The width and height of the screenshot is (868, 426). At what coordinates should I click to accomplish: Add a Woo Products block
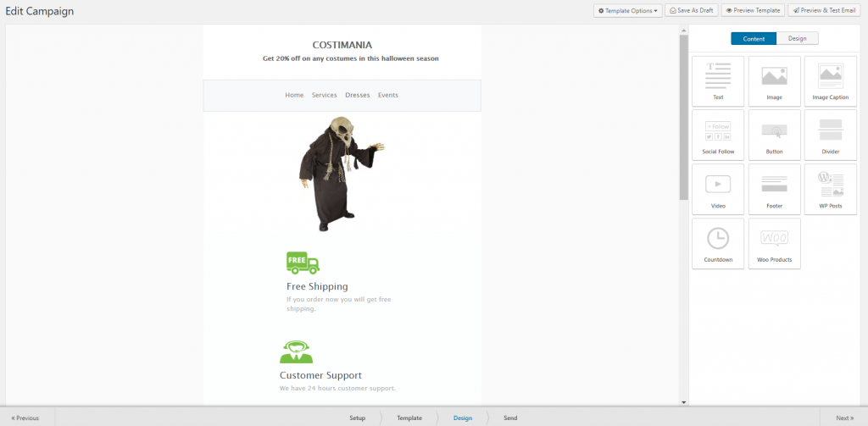pos(774,243)
